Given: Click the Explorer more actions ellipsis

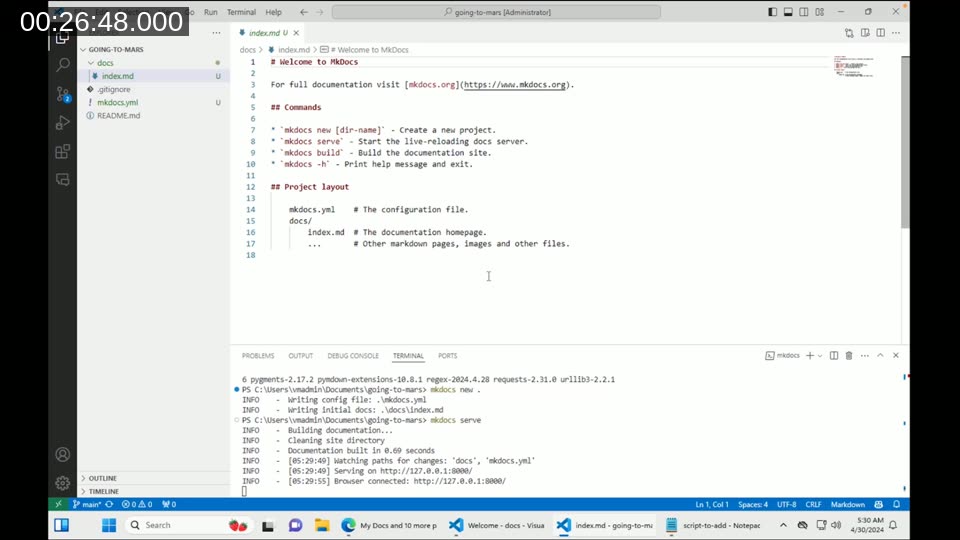Looking at the screenshot, I should point(216,33).
